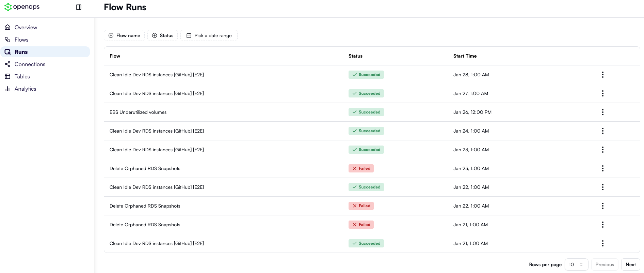Click the Succeeded badge on the Jan 28 run
The height and width of the screenshot is (273, 644).
tap(366, 75)
